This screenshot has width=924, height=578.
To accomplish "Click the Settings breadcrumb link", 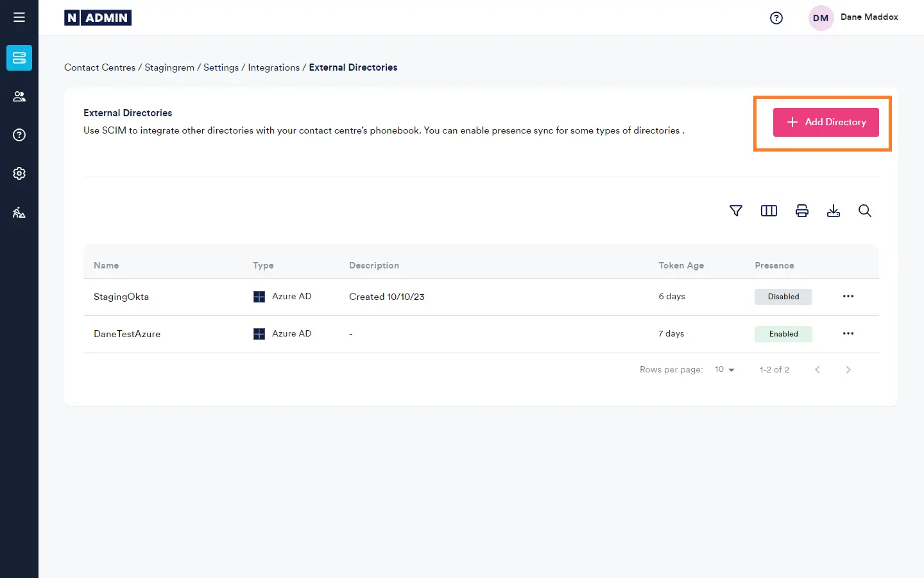I will (x=221, y=67).
